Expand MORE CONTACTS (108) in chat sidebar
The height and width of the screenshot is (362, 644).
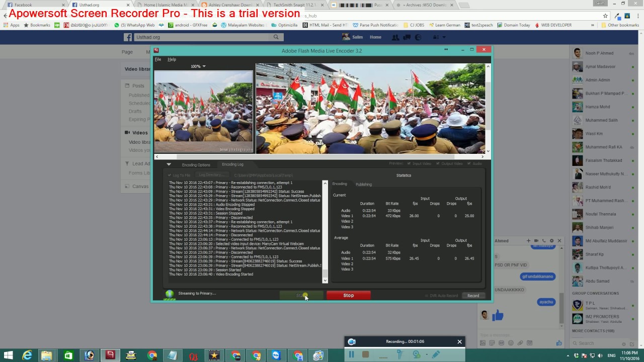(593, 331)
